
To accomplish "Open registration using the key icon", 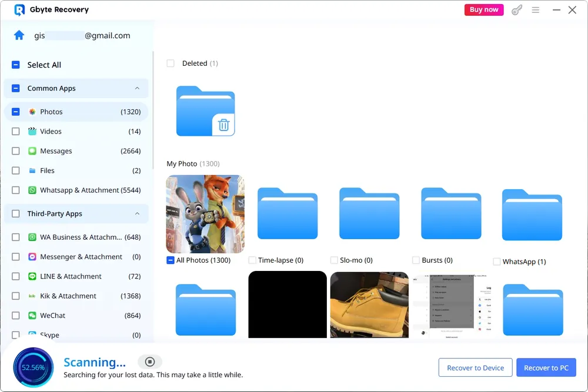I will point(516,9).
